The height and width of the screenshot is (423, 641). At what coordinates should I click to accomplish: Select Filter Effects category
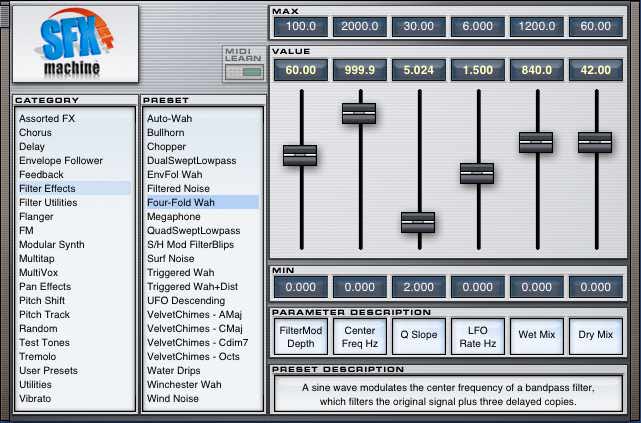pos(74,188)
